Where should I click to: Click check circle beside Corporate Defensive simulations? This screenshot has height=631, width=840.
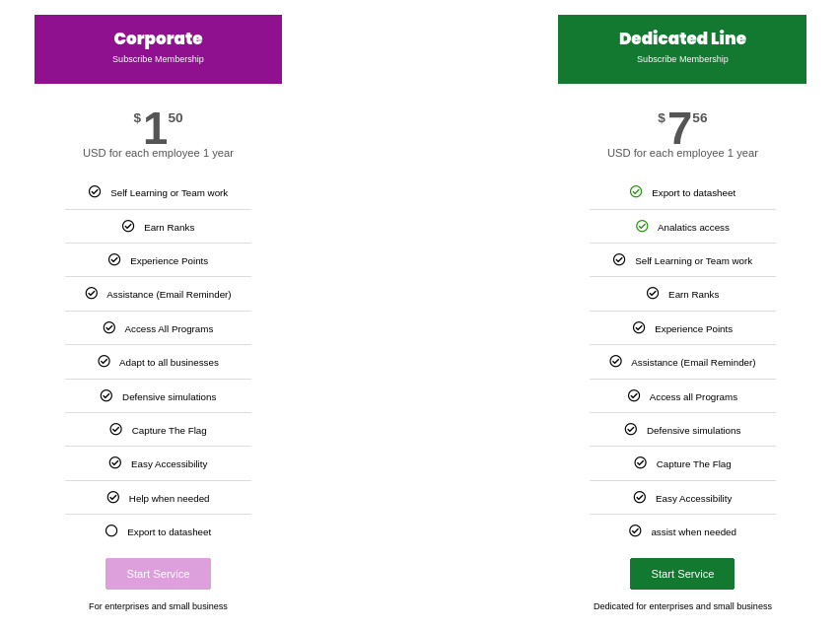106,395
